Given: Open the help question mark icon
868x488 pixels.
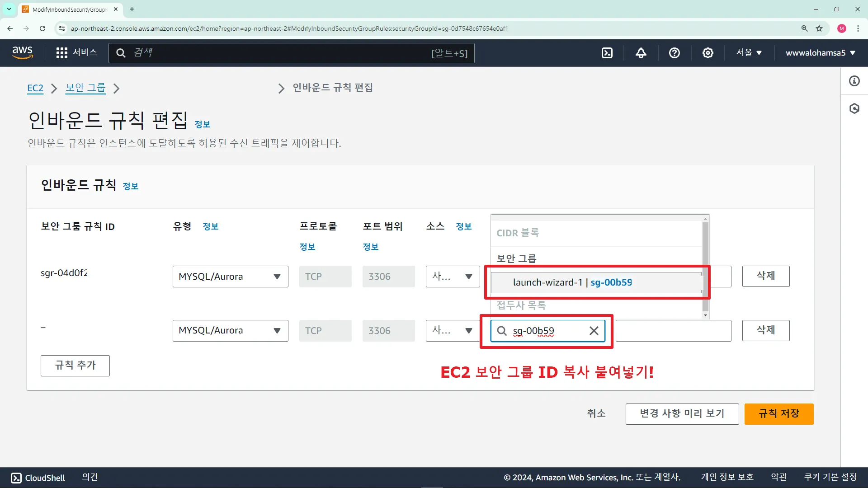Looking at the screenshot, I should tap(674, 53).
